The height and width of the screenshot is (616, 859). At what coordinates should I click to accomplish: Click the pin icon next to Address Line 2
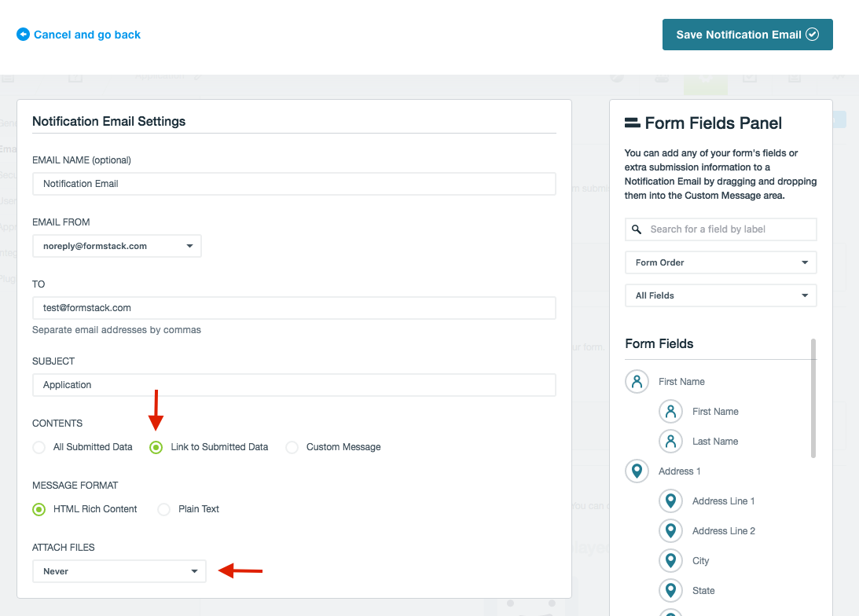pyautogui.click(x=670, y=531)
